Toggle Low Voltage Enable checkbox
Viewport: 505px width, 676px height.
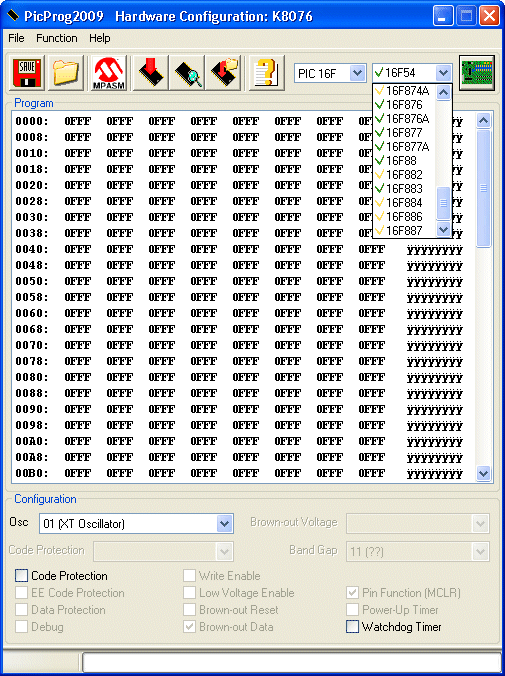pos(189,593)
